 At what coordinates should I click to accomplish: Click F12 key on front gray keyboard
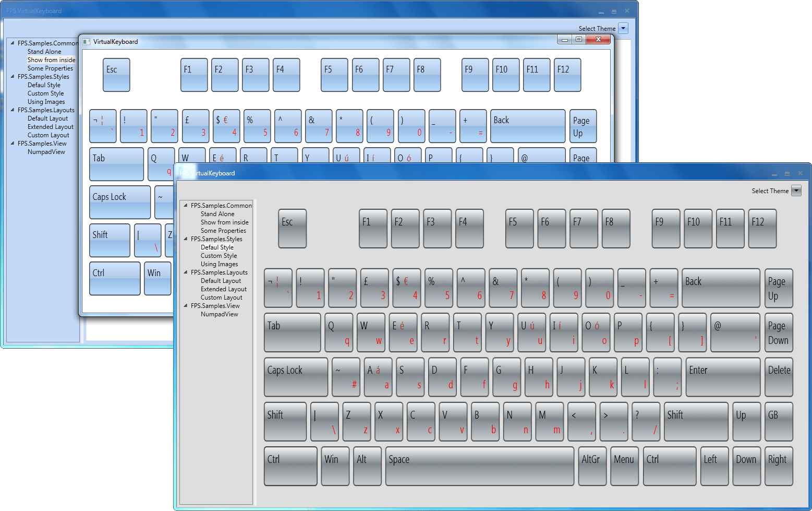762,229
